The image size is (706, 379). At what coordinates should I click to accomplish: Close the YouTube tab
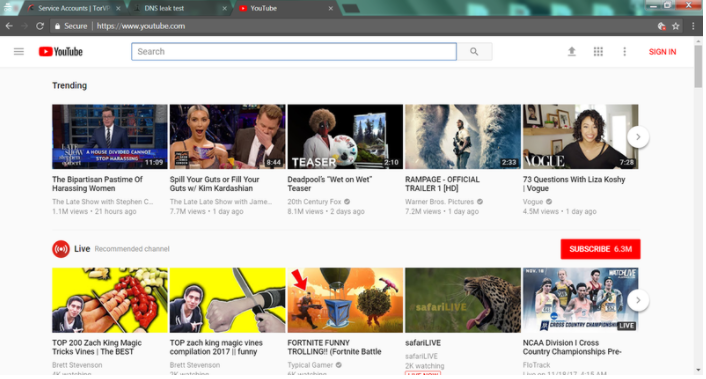[330, 8]
